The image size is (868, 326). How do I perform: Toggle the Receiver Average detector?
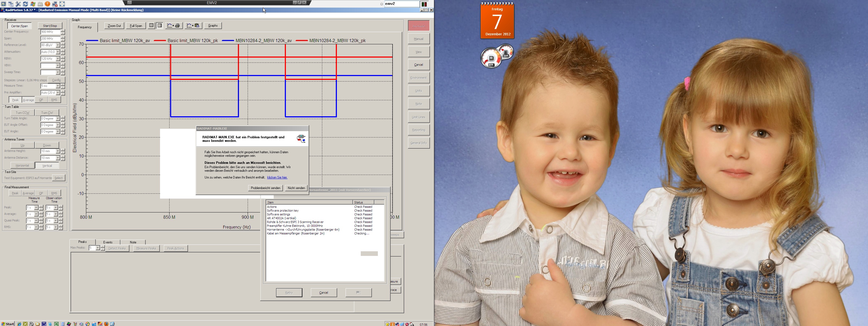click(x=28, y=100)
